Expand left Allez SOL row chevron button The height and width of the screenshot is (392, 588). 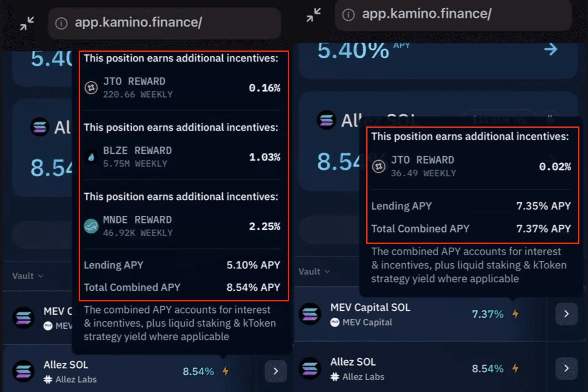pos(276,371)
